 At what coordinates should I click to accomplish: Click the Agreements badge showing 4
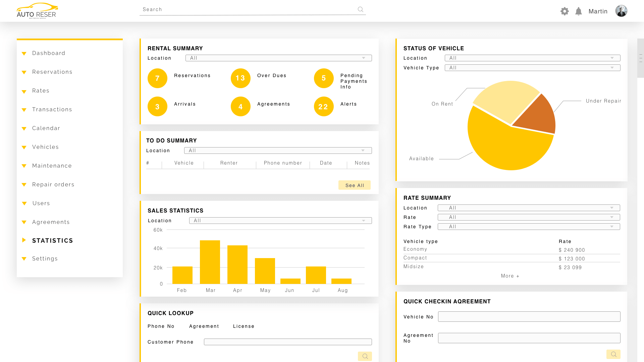point(240,107)
